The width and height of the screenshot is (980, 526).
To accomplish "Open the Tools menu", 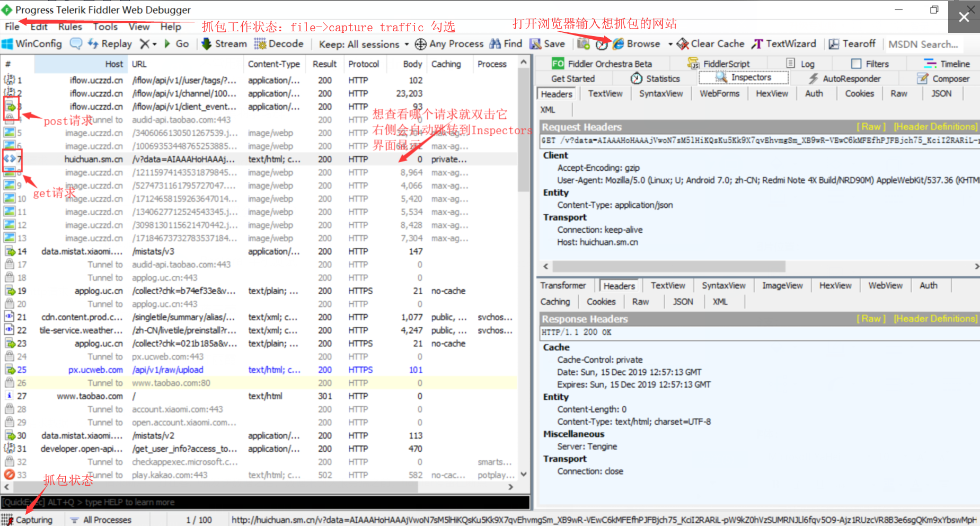I will (x=105, y=27).
